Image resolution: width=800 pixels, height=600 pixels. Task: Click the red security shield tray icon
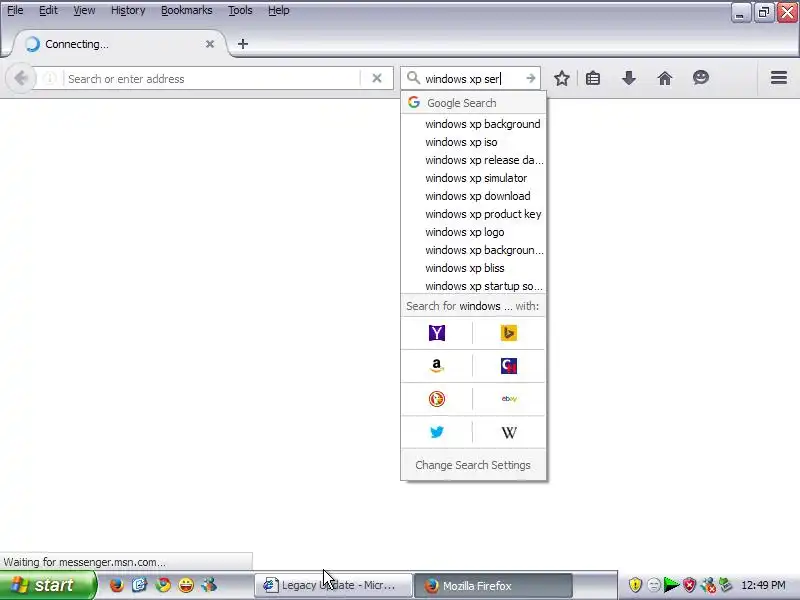tap(690, 585)
